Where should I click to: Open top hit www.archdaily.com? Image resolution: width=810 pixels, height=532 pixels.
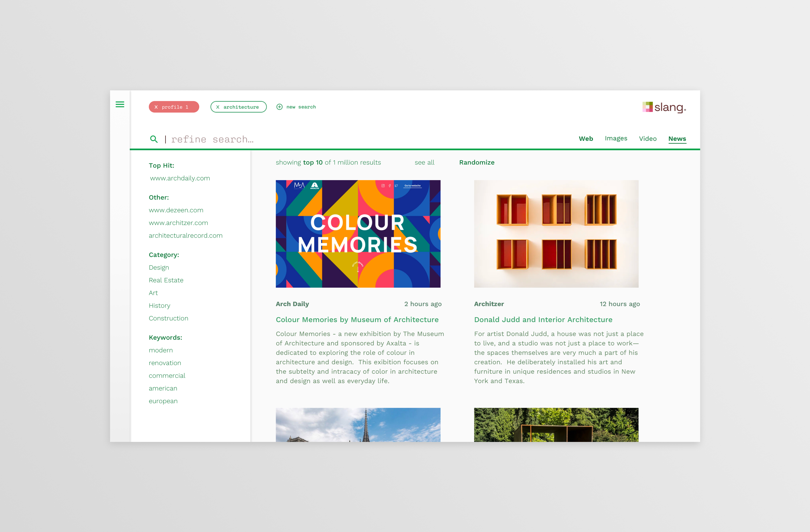180,178
